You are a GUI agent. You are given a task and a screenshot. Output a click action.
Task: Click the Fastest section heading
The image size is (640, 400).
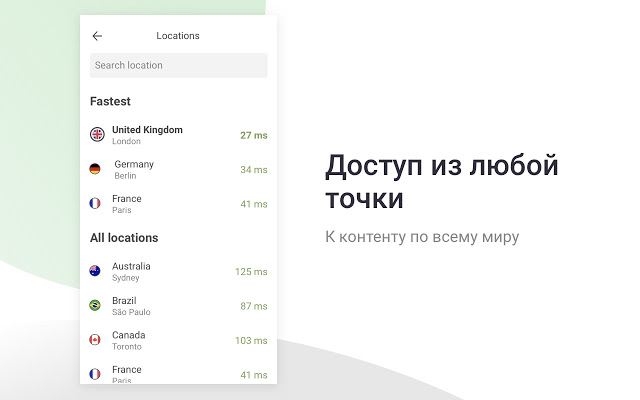(x=110, y=101)
